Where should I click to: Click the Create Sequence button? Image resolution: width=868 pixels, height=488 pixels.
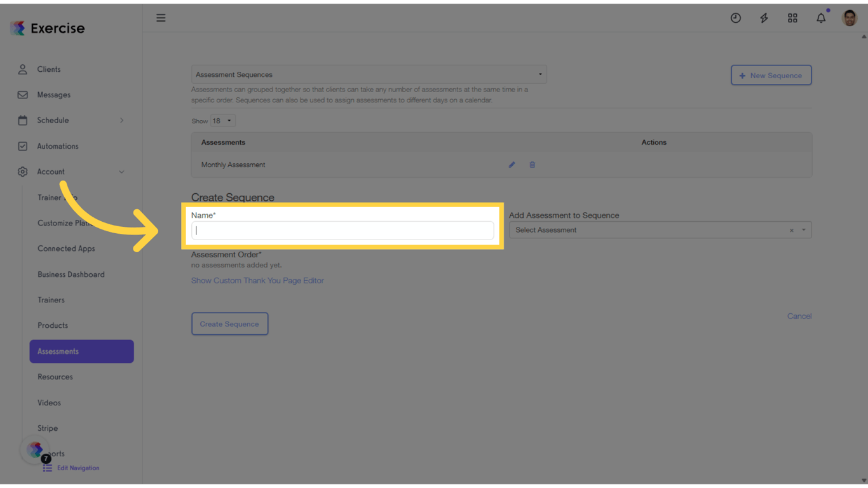click(229, 323)
